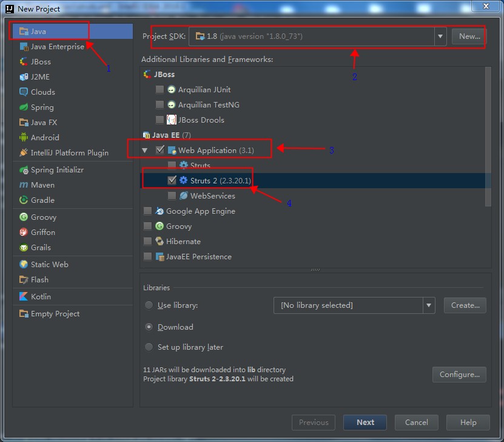The height and width of the screenshot is (442, 504).
Task: Select the Android robot icon
Action: click(x=24, y=137)
